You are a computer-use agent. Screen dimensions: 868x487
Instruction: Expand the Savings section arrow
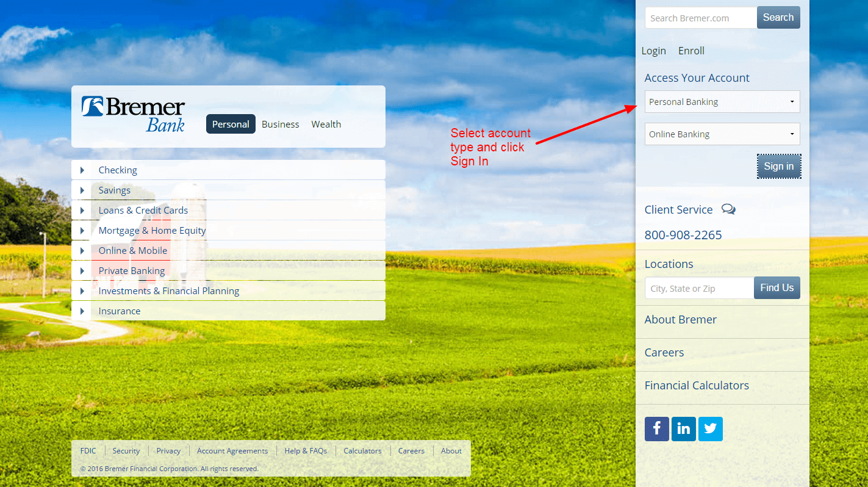(x=82, y=190)
